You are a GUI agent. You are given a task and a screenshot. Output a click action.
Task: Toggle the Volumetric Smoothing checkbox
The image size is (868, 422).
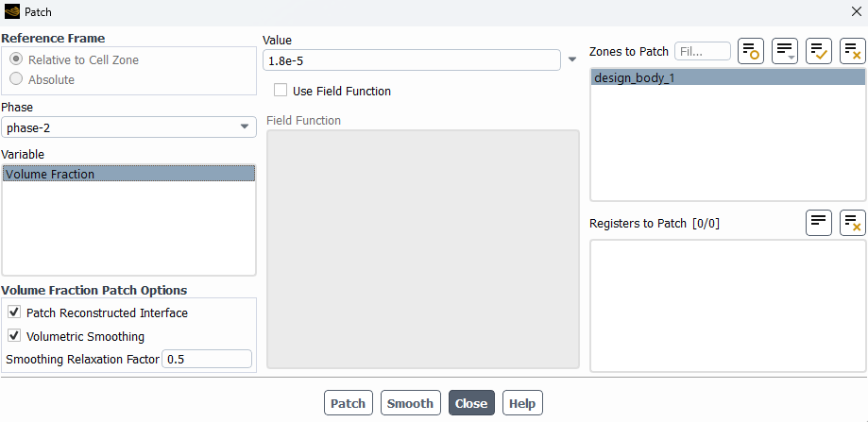pos(14,336)
